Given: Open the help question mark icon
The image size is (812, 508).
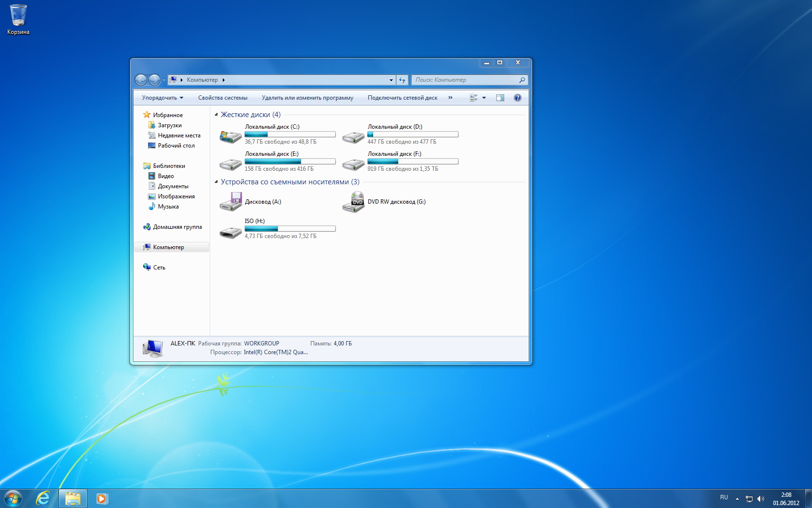Looking at the screenshot, I should pos(517,98).
